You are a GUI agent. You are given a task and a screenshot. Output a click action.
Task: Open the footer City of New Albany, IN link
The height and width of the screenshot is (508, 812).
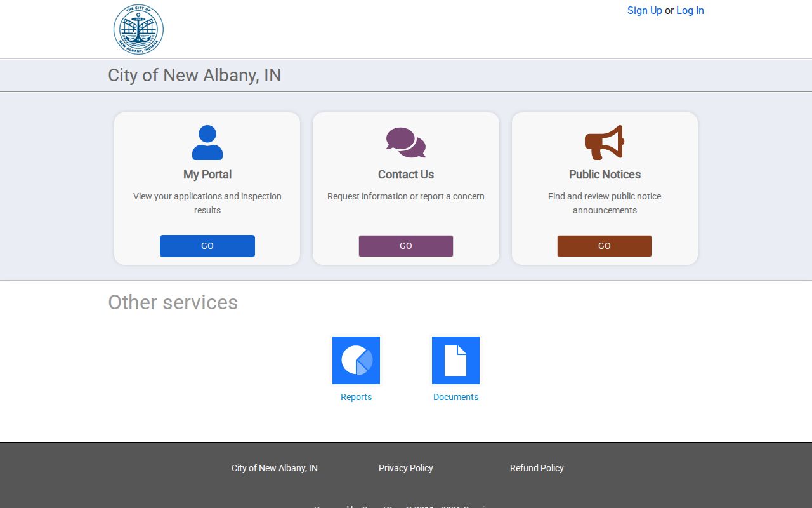point(275,468)
